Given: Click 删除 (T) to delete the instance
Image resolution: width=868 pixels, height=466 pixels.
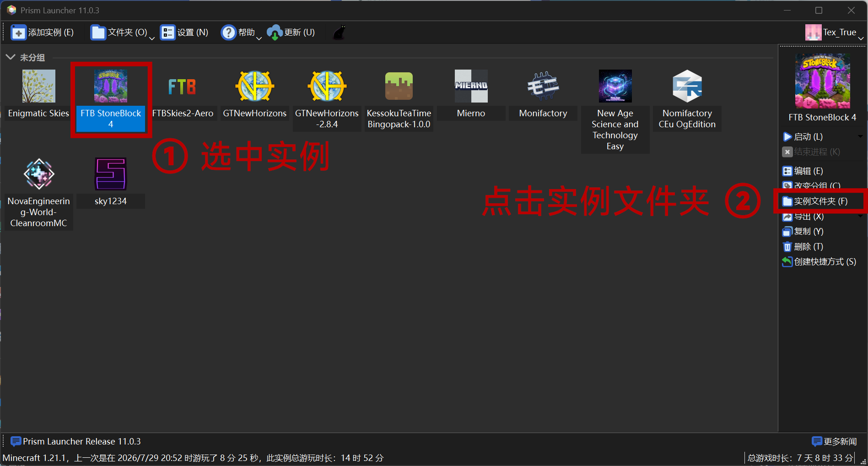Looking at the screenshot, I should (x=803, y=247).
